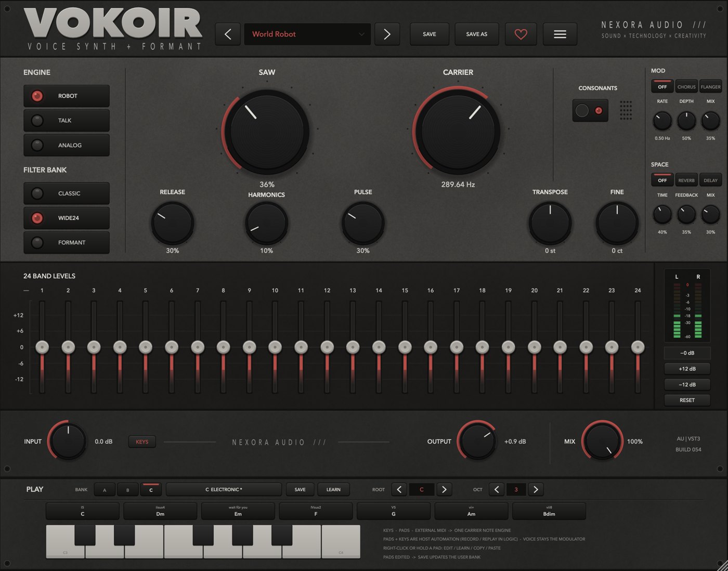Viewport: 728px width, 571px height.
Task: Click the OUTPUT gain knob
Action: pyautogui.click(x=478, y=441)
